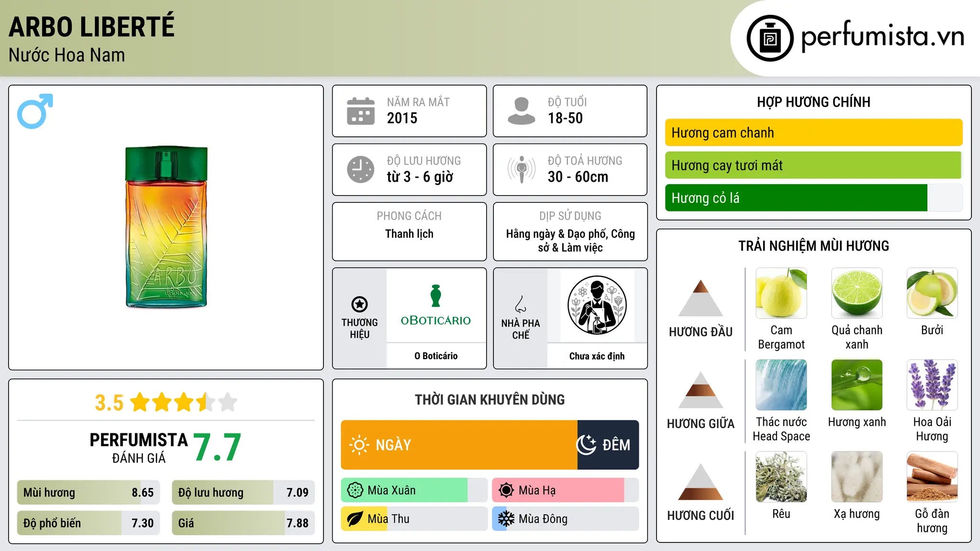Click the Mùa Xuân season bar
The width and height of the screenshot is (980, 551).
pos(414,490)
